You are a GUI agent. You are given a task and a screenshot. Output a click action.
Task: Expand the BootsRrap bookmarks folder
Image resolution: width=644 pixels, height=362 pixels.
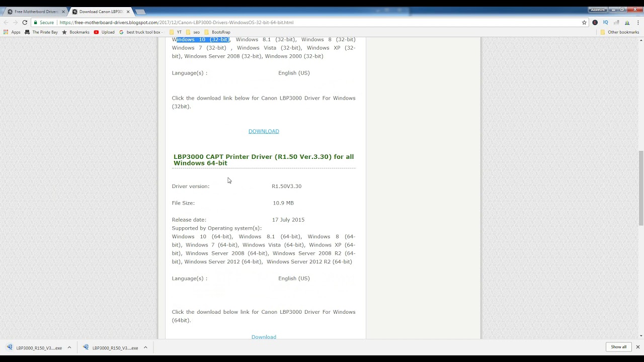[x=217, y=32]
